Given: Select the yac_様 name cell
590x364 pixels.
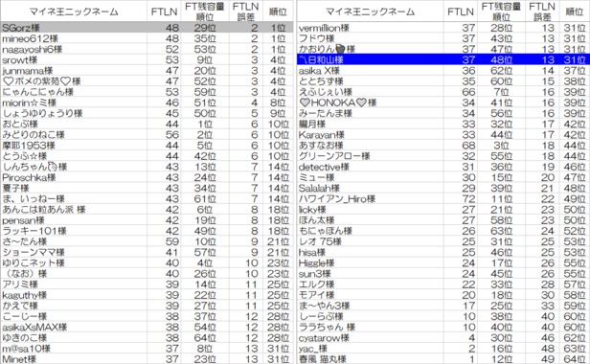Looking at the screenshot, I should pos(370,349).
